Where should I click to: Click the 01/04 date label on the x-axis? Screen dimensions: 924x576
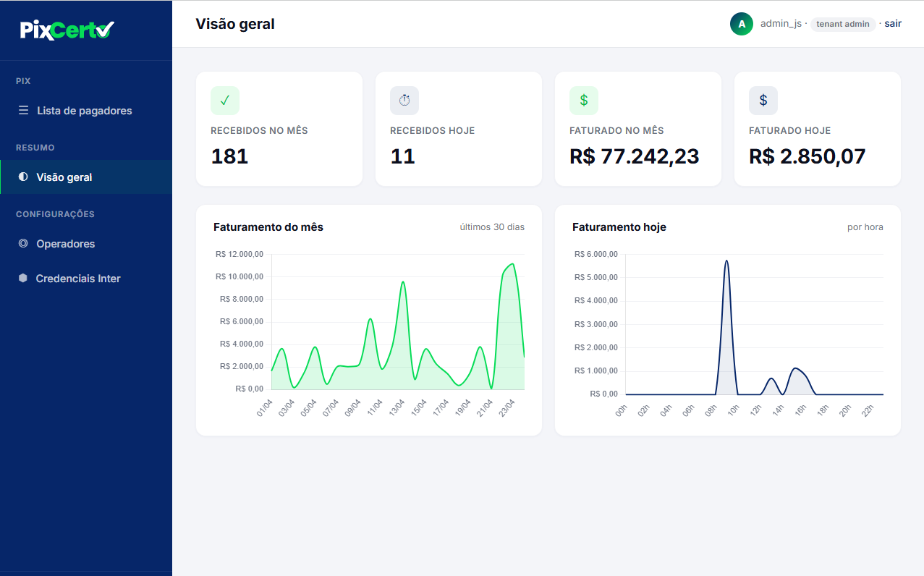[264, 408]
